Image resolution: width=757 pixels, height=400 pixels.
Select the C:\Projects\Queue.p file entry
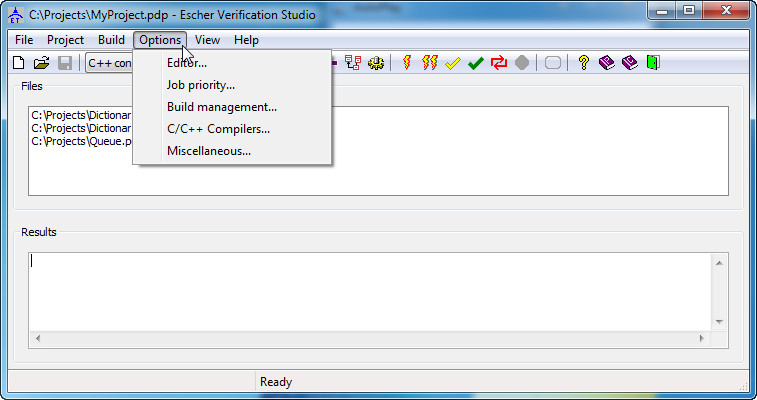click(81, 141)
